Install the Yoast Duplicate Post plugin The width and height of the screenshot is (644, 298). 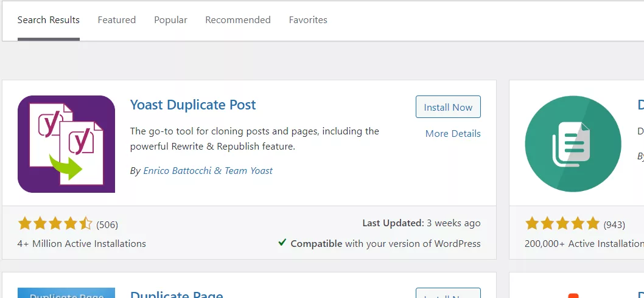448,106
